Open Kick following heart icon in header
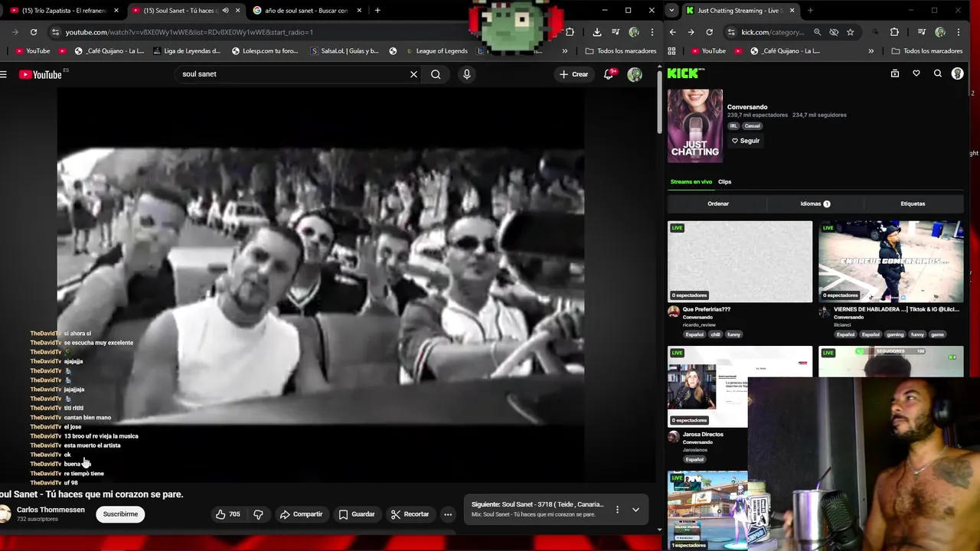980x551 pixels. click(916, 73)
